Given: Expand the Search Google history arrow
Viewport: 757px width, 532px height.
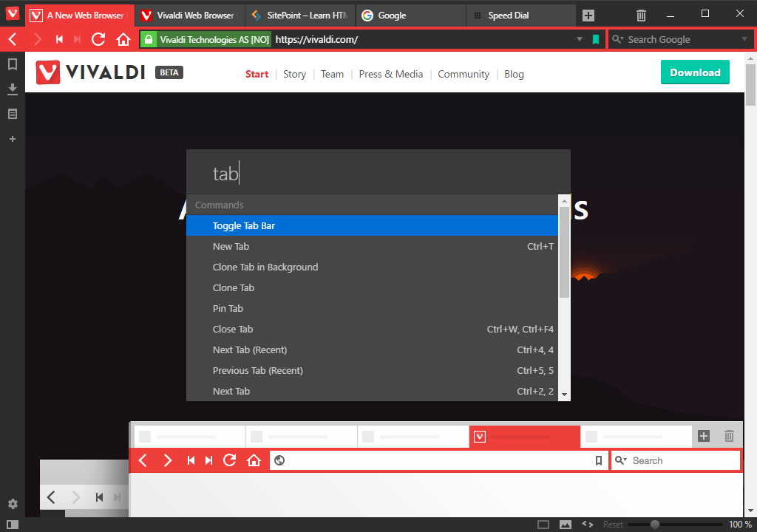Looking at the screenshot, I should tap(744, 39).
